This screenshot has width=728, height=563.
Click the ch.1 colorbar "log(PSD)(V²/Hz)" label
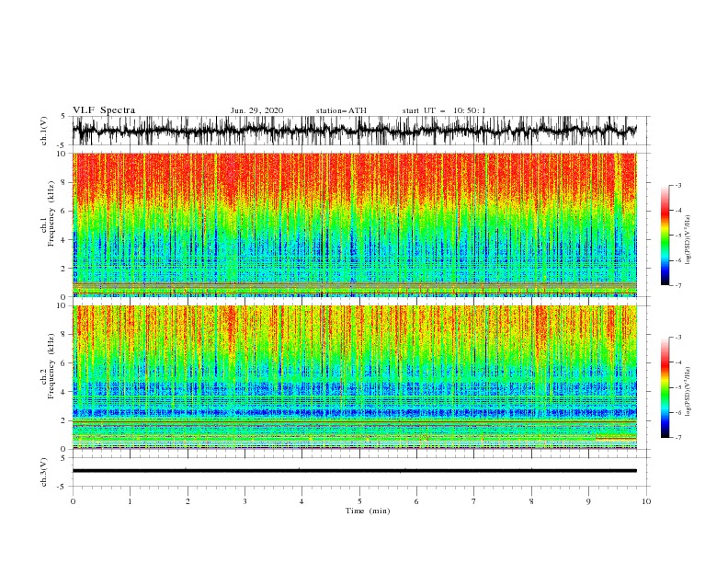[688, 240]
